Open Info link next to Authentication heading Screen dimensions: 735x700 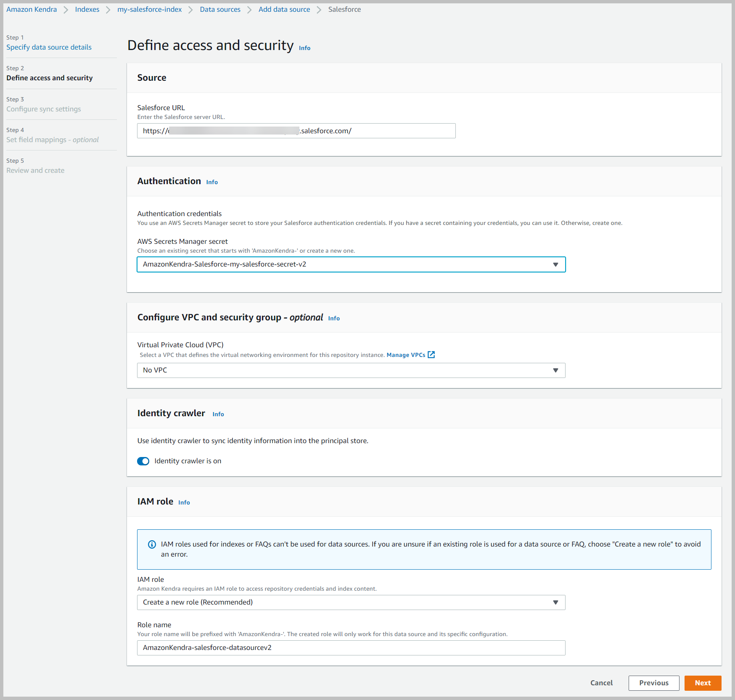(212, 182)
